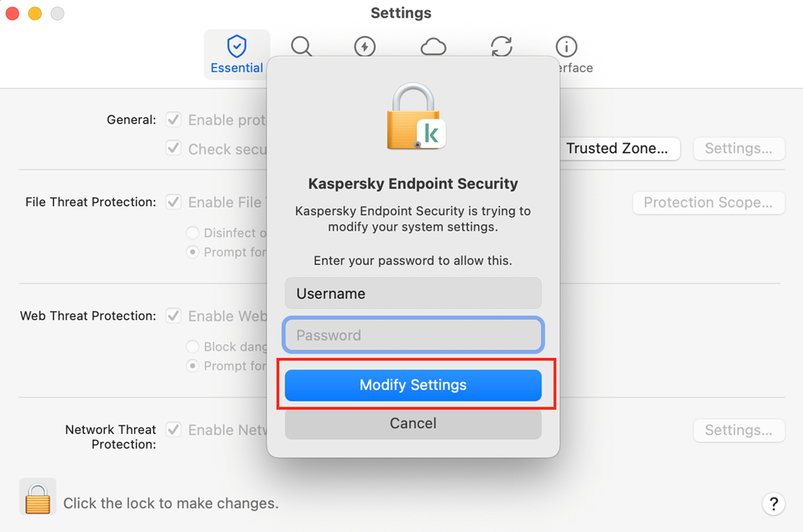Select the lightning bolt toolbar icon
The width and height of the screenshot is (803, 532).
click(x=365, y=46)
